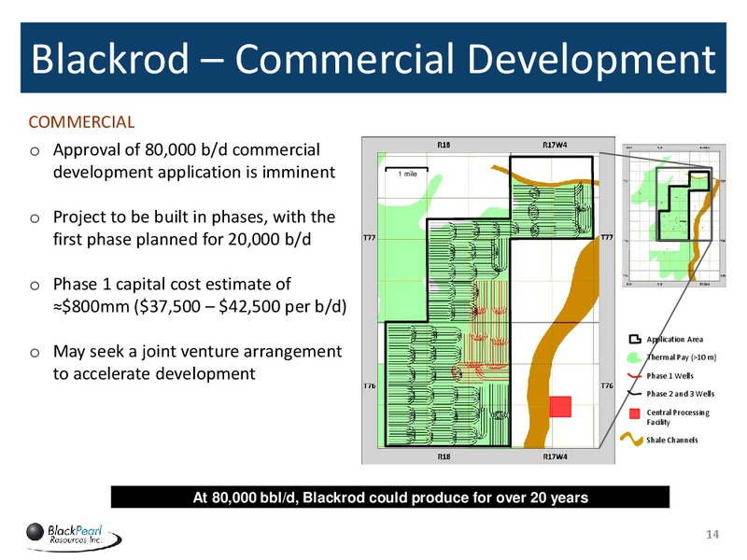Image resolution: width=747 pixels, height=560 pixels.
Task: Click the Application Area legend icon
Action: [635, 339]
